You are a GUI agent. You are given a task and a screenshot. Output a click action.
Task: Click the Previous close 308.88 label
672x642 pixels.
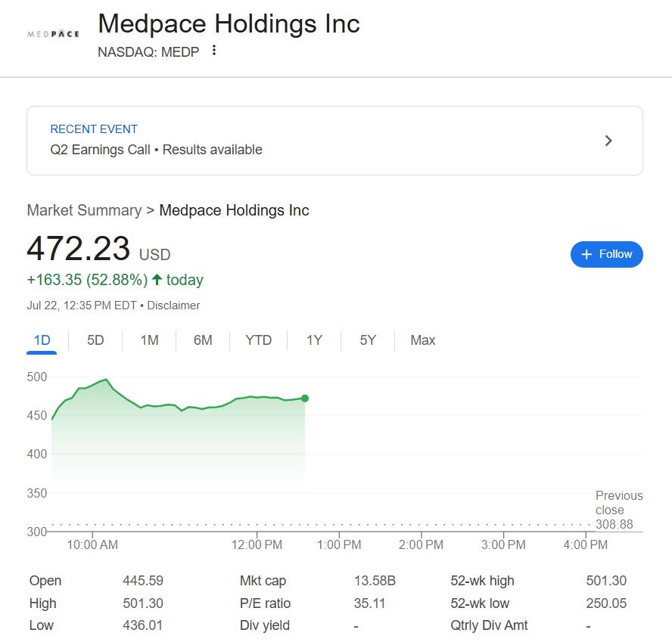(x=619, y=510)
